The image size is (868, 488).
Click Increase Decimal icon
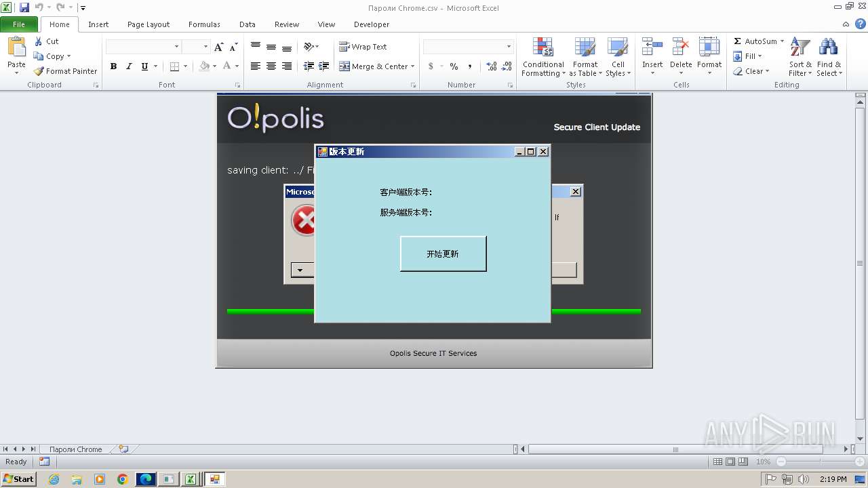coord(492,66)
